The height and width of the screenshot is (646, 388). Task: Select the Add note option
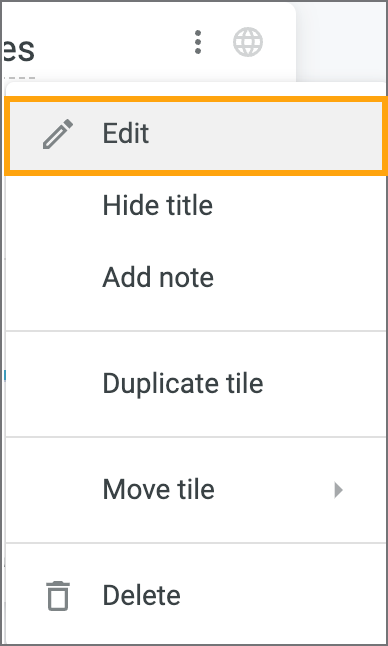[196, 277]
